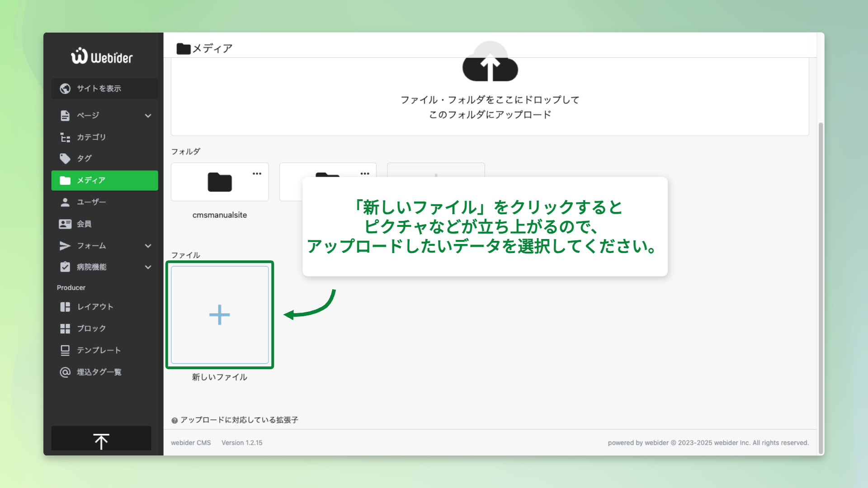Click the 新しいファイル plus tile
The image size is (868, 488).
click(x=220, y=315)
